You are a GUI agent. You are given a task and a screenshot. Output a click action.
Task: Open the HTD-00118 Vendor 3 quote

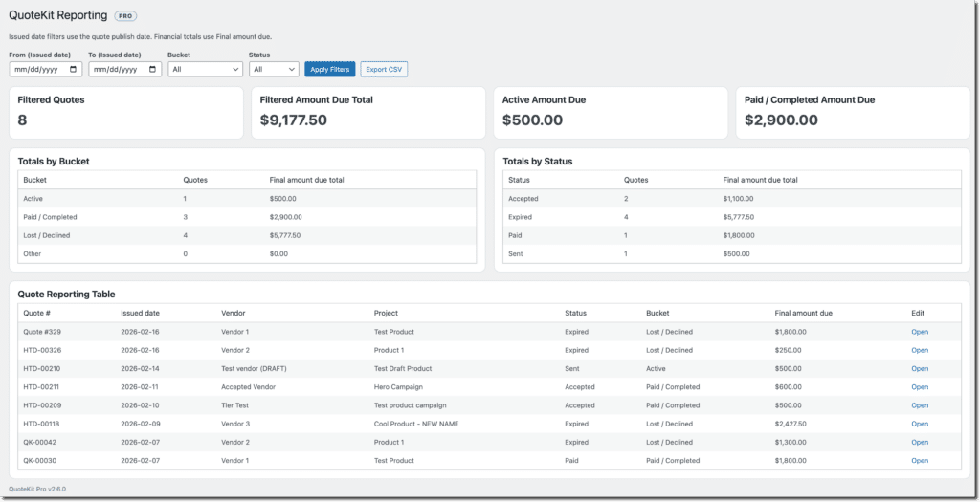[x=919, y=424]
